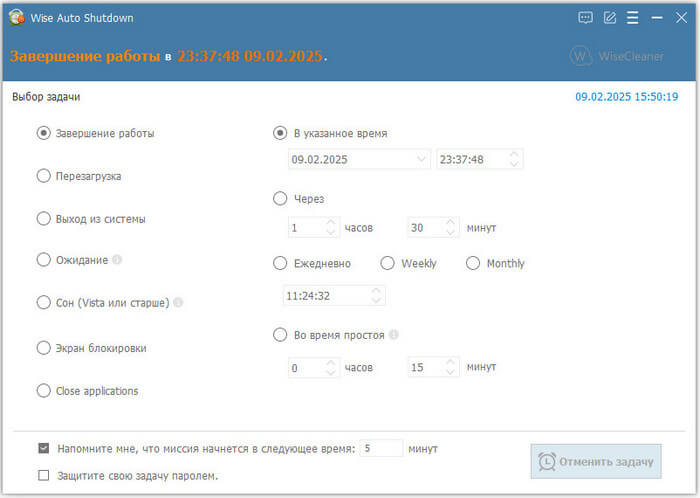Click the Wise Auto Shutdown app icon
Viewport: 700px width, 498px height.
coord(17,18)
